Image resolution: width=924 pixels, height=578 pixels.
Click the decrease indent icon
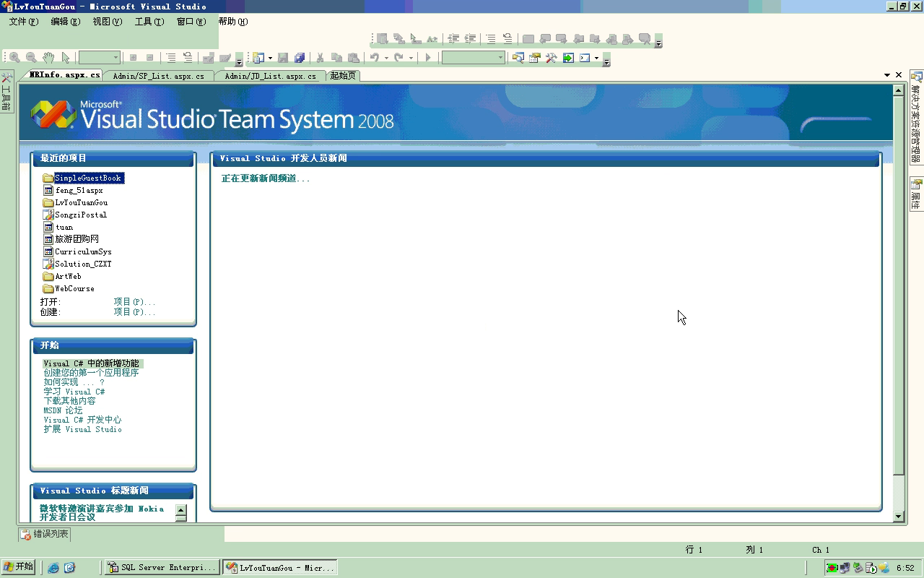point(453,39)
